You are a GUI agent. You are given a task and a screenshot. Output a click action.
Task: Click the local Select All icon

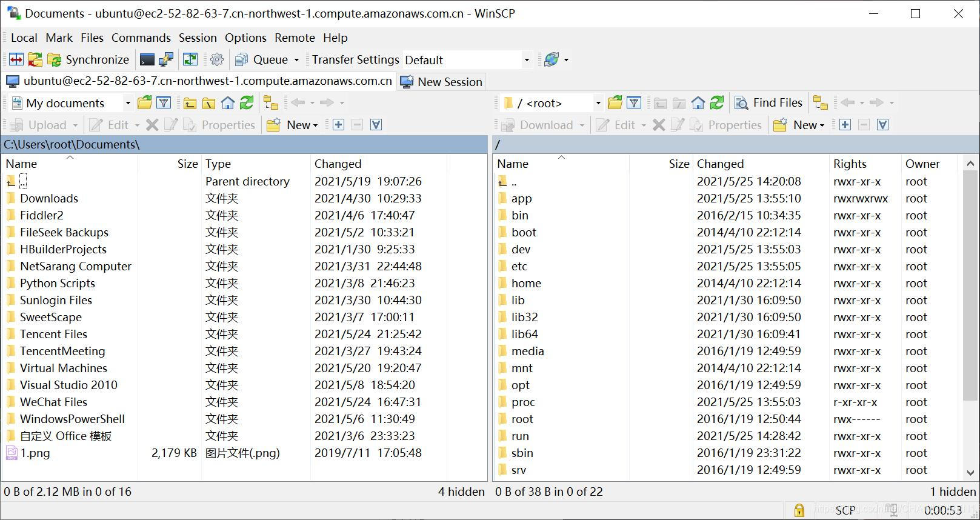pyautogui.click(x=376, y=125)
